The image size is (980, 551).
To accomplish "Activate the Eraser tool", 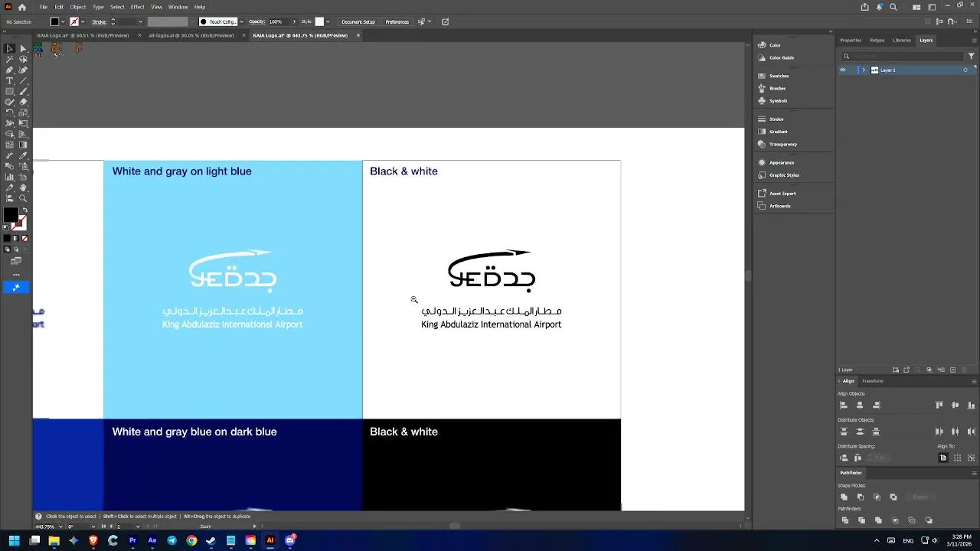I will [x=23, y=102].
